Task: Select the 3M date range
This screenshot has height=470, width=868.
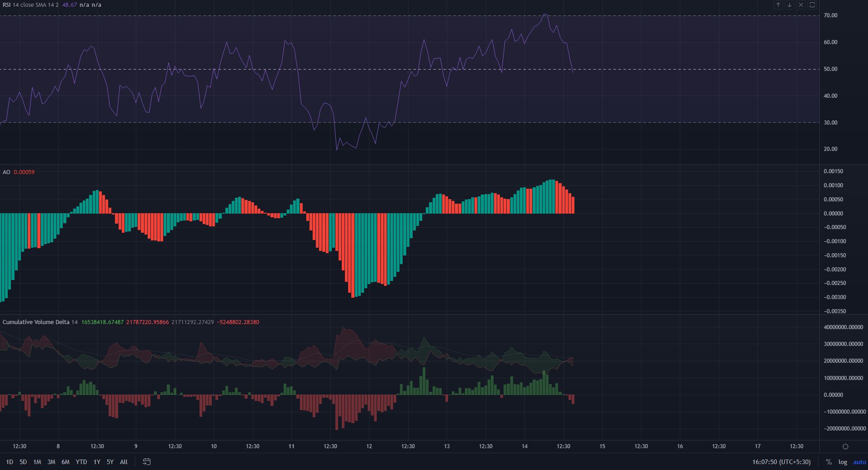Action: point(51,462)
